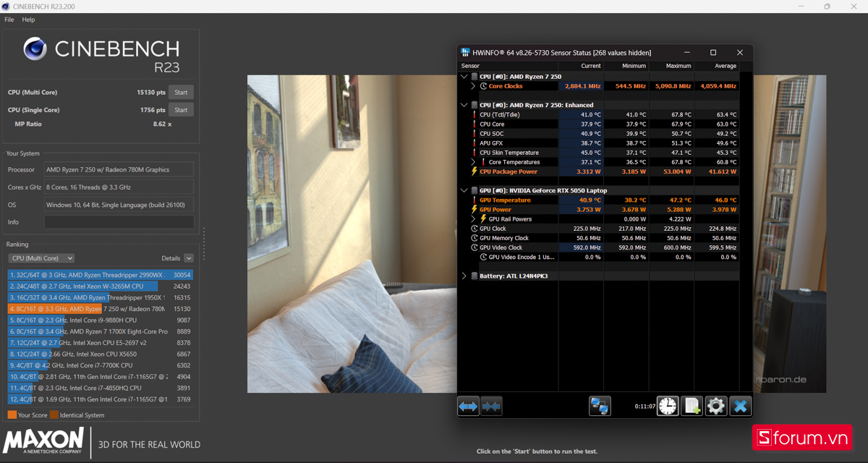This screenshot has width=868, height=463.
Task: Click the OS field Windows 10 64 Bit
Action: click(x=119, y=205)
